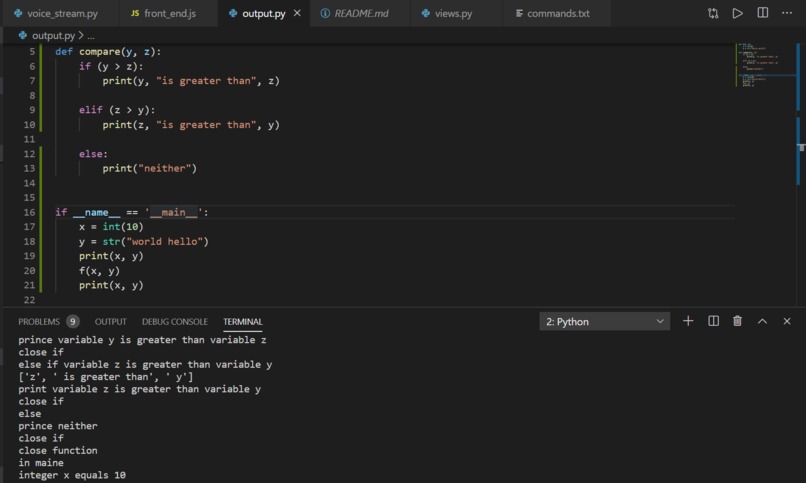Close the terminal panel
The image size is (806, 483).
point(787,321)
